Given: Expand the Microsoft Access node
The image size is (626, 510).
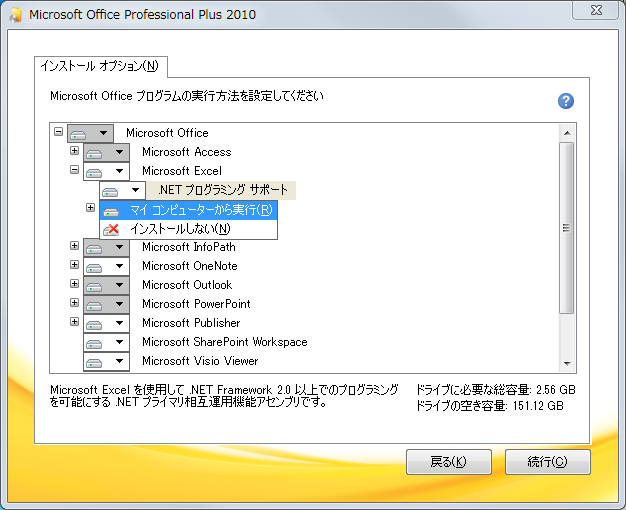Looking at the screenshot, I should 74,151.
